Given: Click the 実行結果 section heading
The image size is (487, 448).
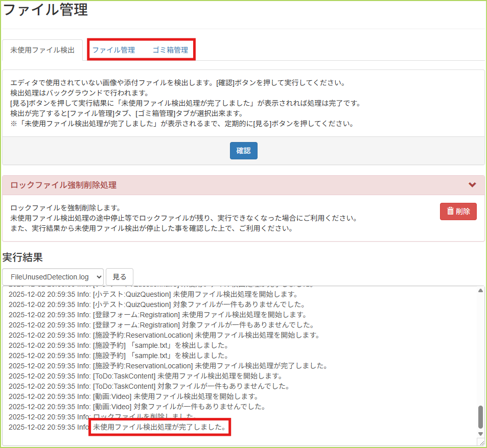Looking at the screenshot, I should [x=22, y=257].
